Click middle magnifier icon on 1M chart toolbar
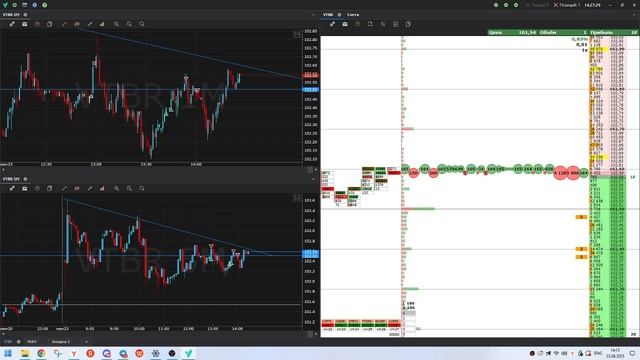640x360 pixels. pyautogui.click(x=129, y=24)
